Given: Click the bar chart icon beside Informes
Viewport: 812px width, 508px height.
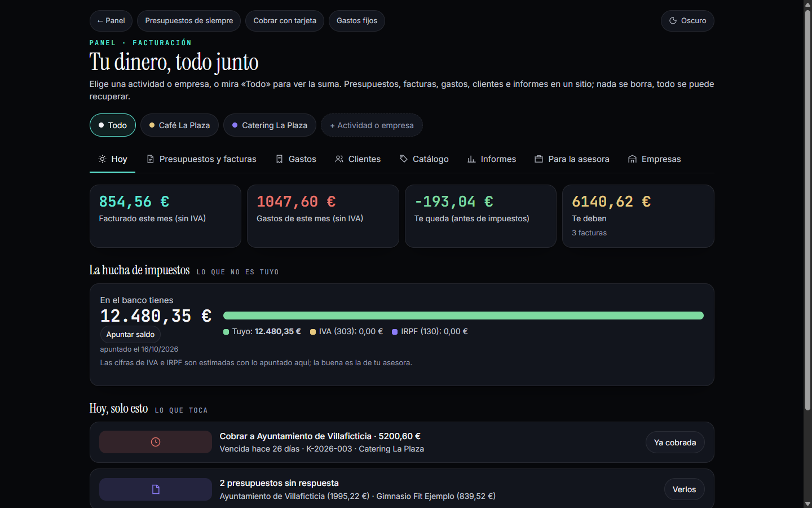Looking at the screenshot, I should [x=471, y=159].
